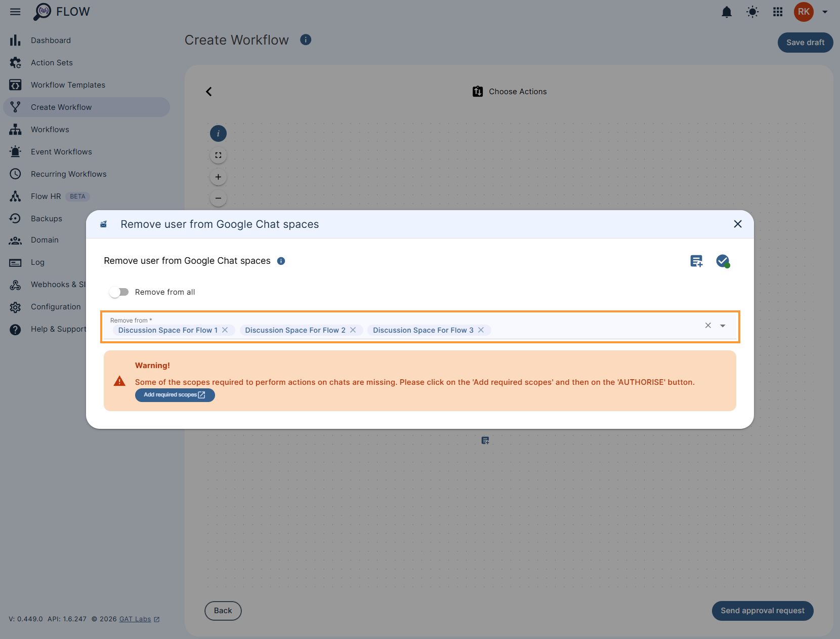Remove Discussion Space For Flow 1 chip
840x639 pixels.
pyautogui.click(x=225, y=330)
